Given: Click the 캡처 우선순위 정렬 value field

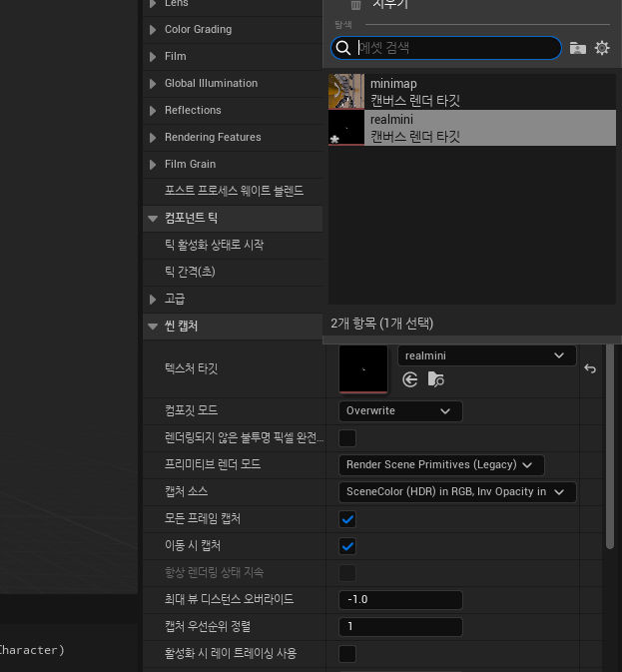Looking at the screenshot, I should [400, 627].
